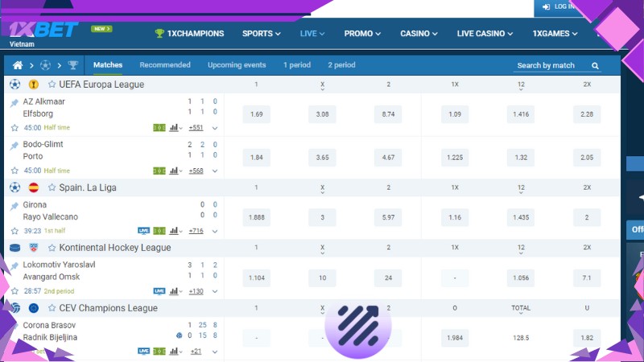Image resolution: width=644 pixels, height=362 pixels.
Task: Click the volleyball sport icon
Action: tap(15, 308)
